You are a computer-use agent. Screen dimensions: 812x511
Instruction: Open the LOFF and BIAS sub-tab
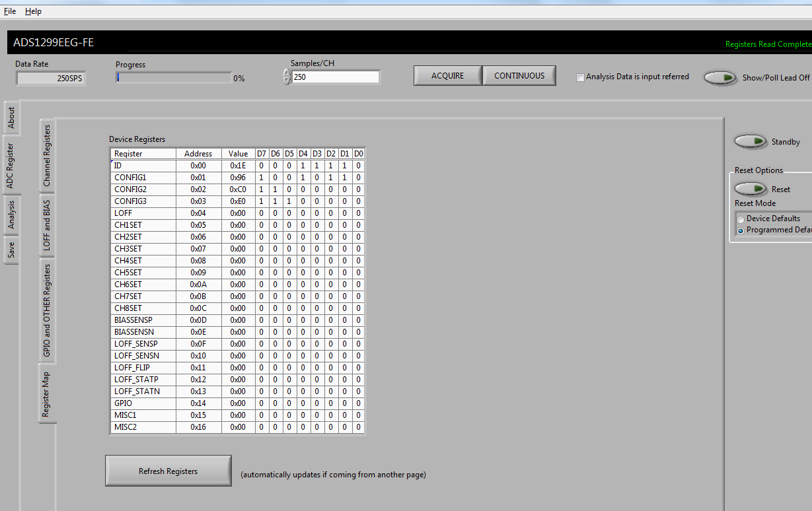(x=47, y=225)
